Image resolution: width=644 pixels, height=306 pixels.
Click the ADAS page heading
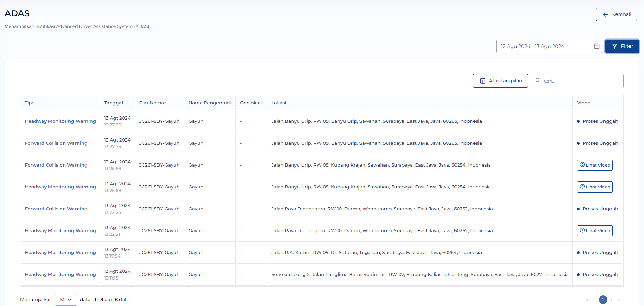pos(17,13)
